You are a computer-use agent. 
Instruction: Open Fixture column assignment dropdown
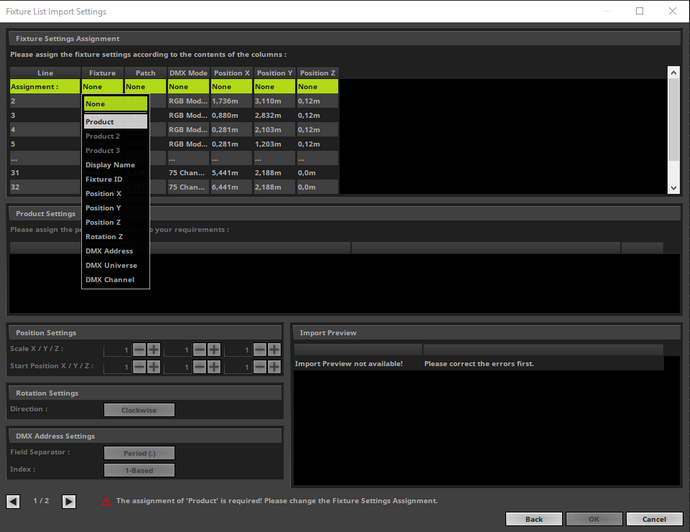tap(102, 87)
